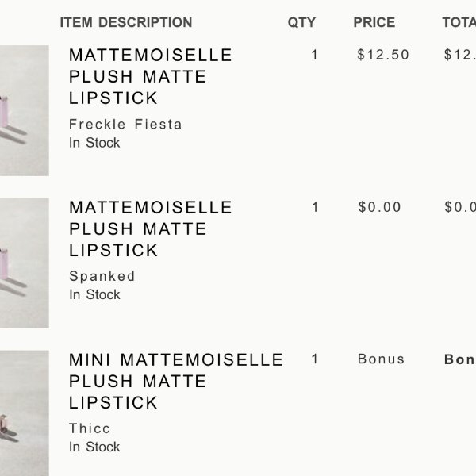Click the $0.00 price of Spanked
The width and height of the screenshot is (476, 476).
pos(379,207)
